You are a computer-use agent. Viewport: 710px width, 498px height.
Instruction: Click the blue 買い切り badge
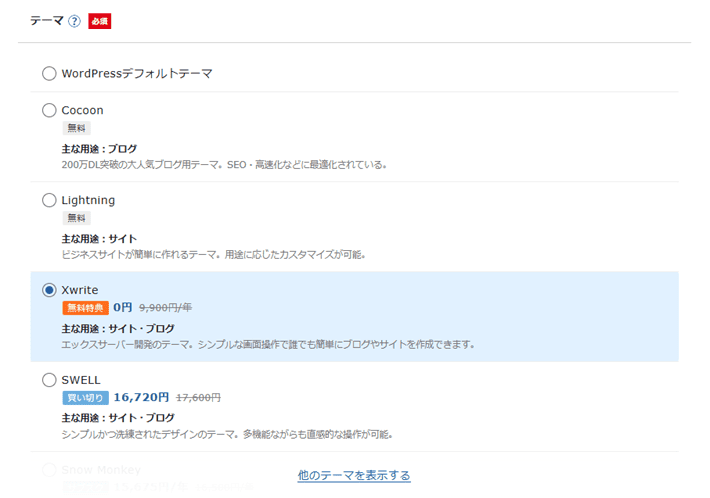85,398
